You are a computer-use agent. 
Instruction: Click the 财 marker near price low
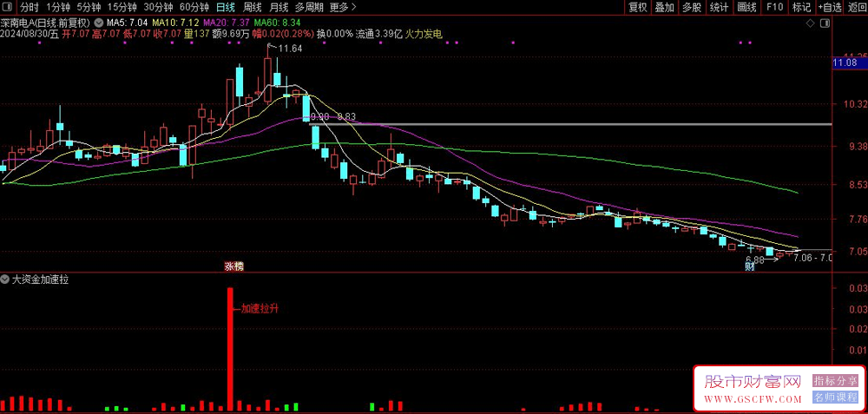[750, 267]
